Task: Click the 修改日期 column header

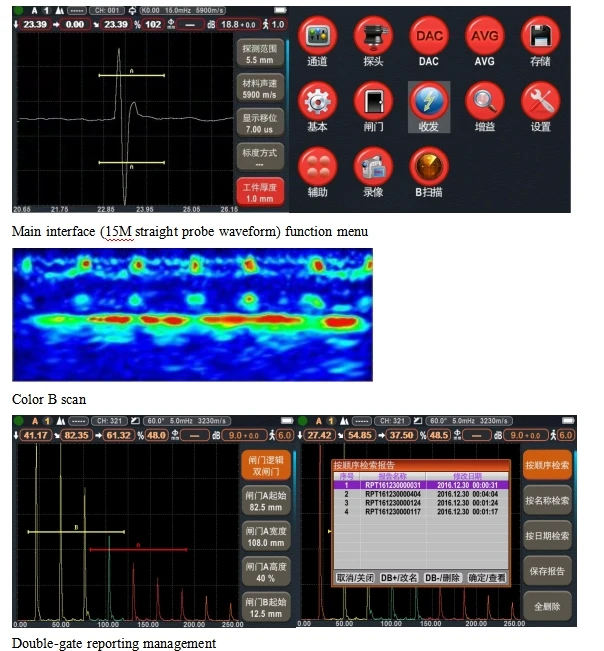Action: coord(467,476)
